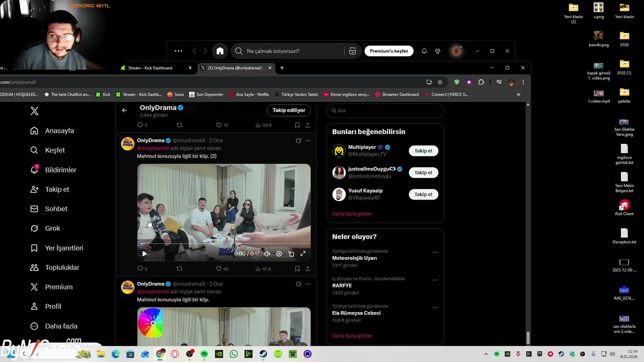Screen dimensions: 644x362
Task: Open Suno bookmark
Action: (176, 95)
